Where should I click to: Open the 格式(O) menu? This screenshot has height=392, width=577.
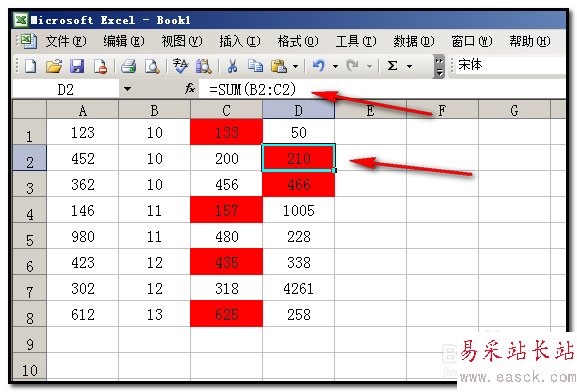298,41
